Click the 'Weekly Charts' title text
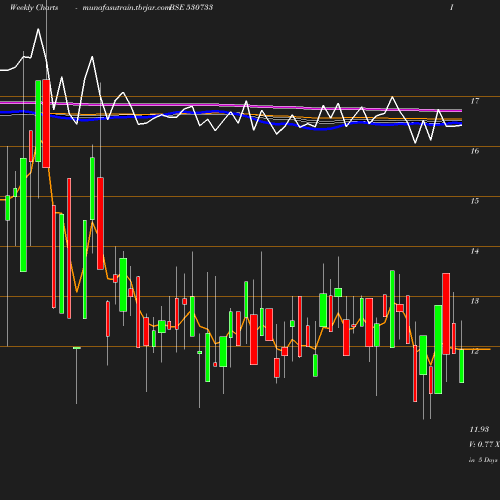Screen dimensions: 500x500 coord(34,7)
